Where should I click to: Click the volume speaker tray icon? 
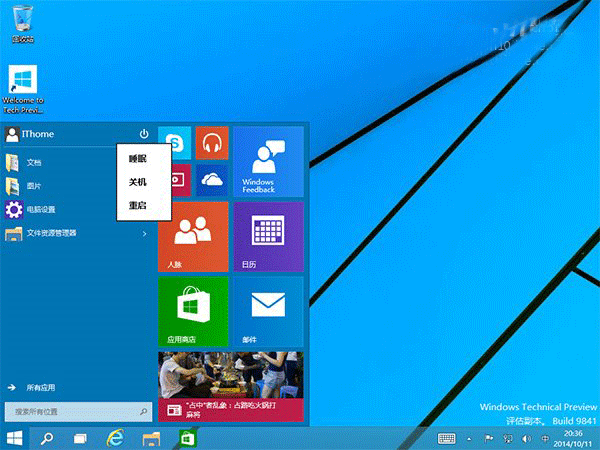point(527,439)
